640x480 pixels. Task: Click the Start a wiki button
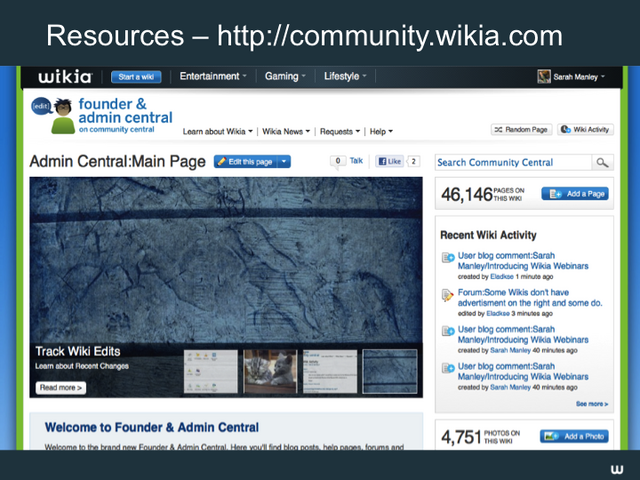coord(136,77)
